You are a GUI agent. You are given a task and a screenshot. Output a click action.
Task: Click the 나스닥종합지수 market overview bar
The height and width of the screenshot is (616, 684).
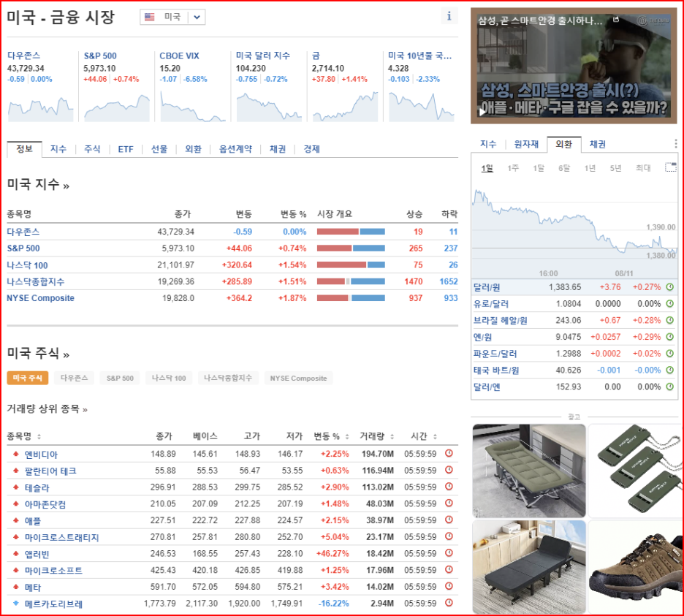pyautogui.click(x=351, y=281)
